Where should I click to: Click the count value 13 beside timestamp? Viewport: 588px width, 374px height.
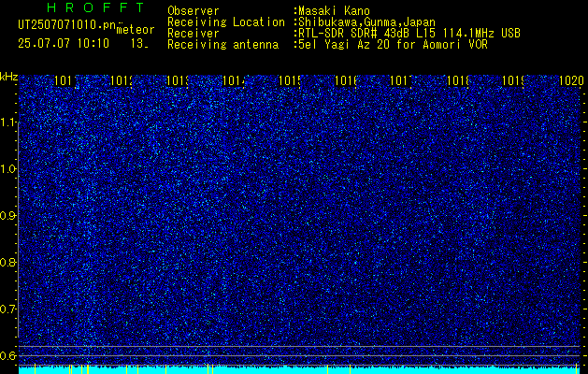click(x=139, y=44)
